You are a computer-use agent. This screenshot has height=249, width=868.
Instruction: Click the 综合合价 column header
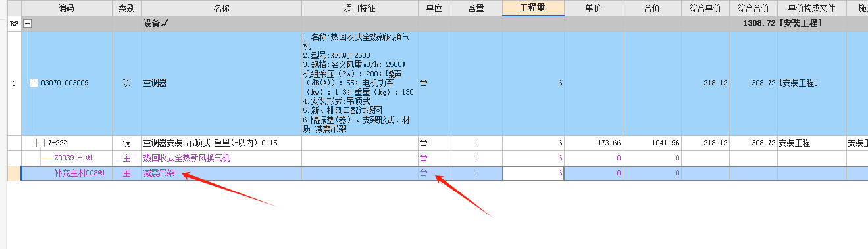(x=753, y=8)
